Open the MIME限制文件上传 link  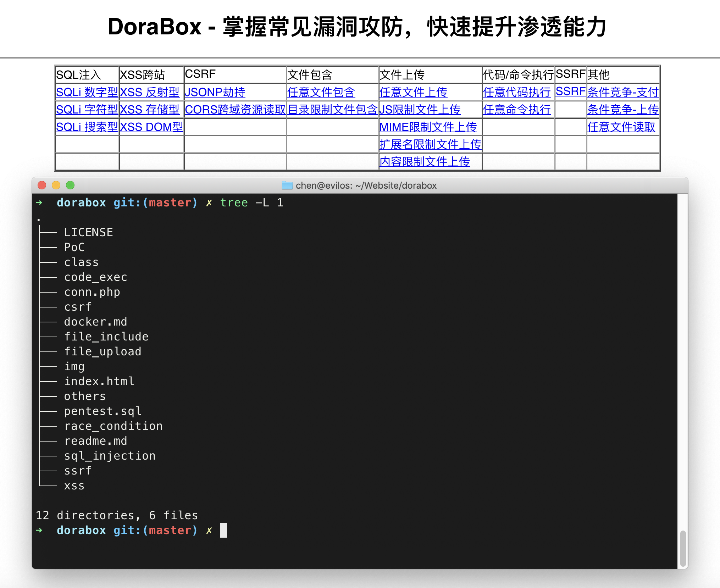coord(428,127)
